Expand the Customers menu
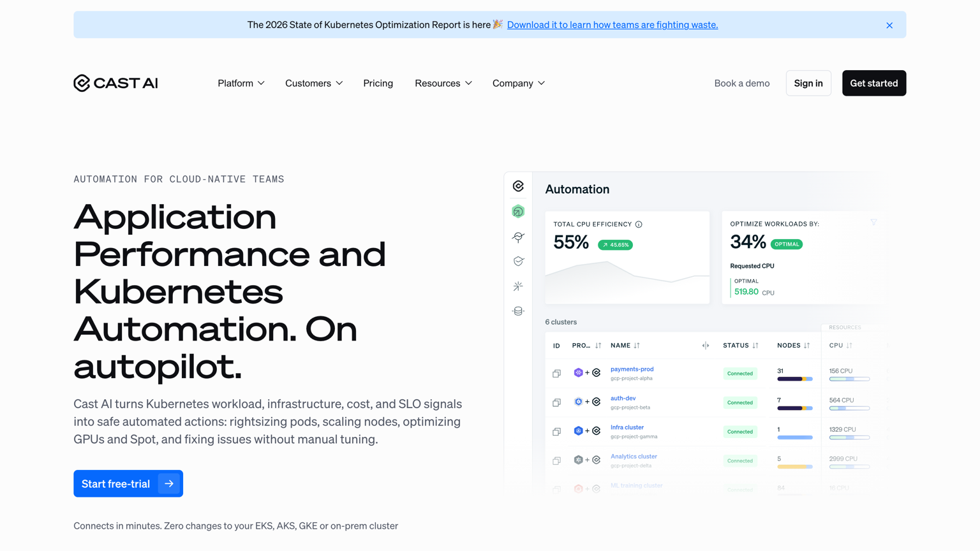This screenshot has width=980, height=551. 314,83
